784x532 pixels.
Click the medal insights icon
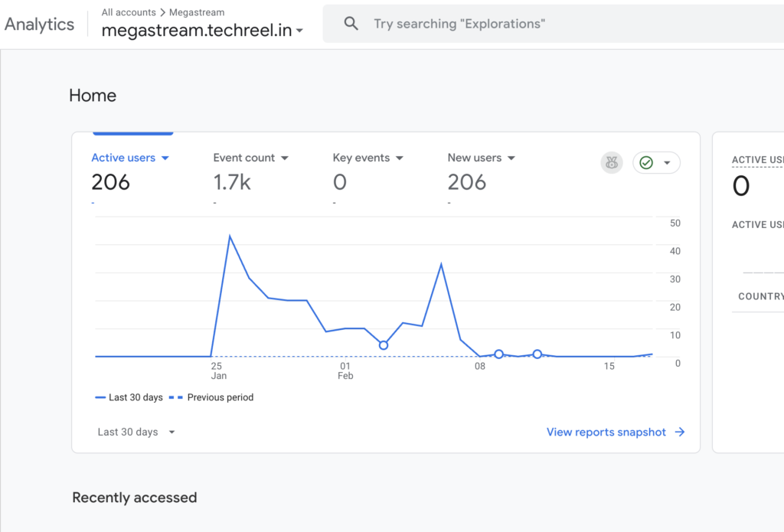[612, 162]
